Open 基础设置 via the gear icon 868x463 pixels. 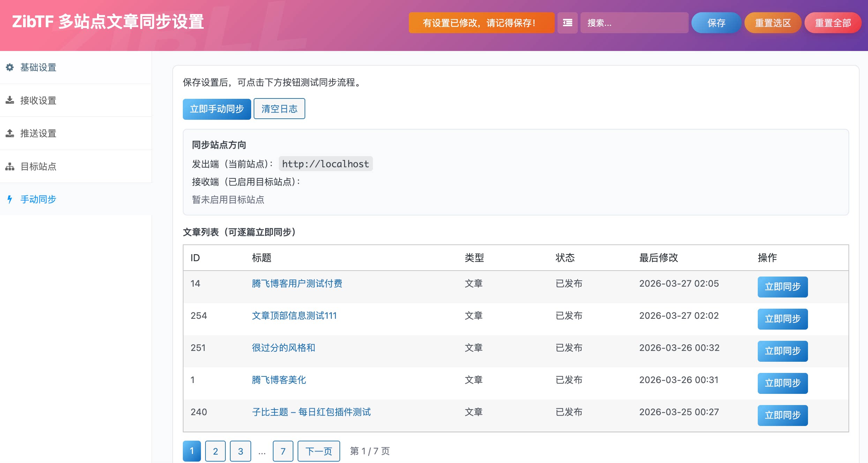[9, 67]
